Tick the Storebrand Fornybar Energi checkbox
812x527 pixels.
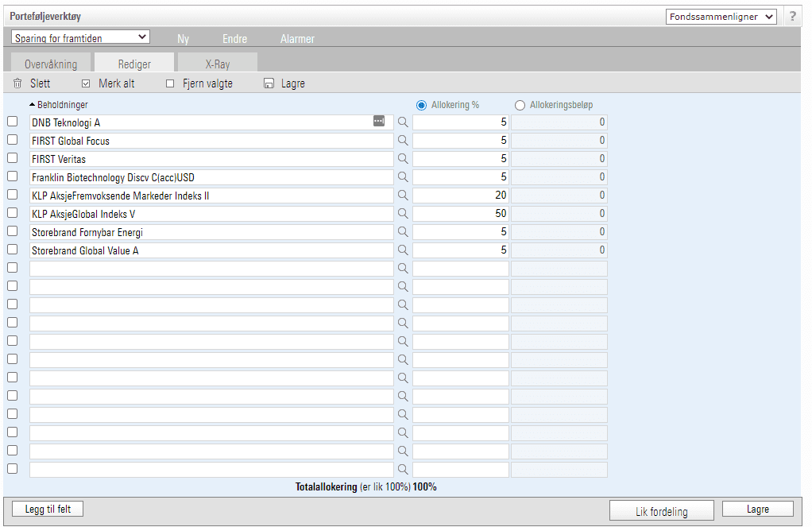tap(13, 231)
